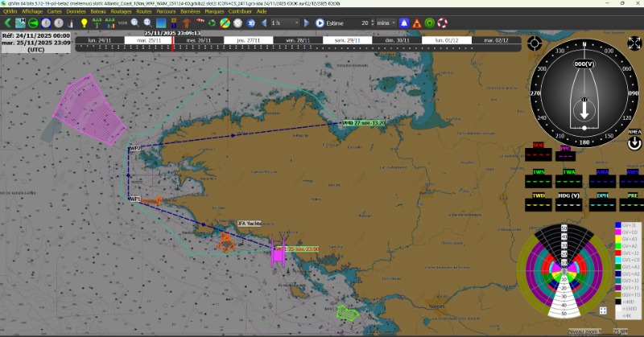
Task: Click the TWS instrument display
Action: [538, 179]
